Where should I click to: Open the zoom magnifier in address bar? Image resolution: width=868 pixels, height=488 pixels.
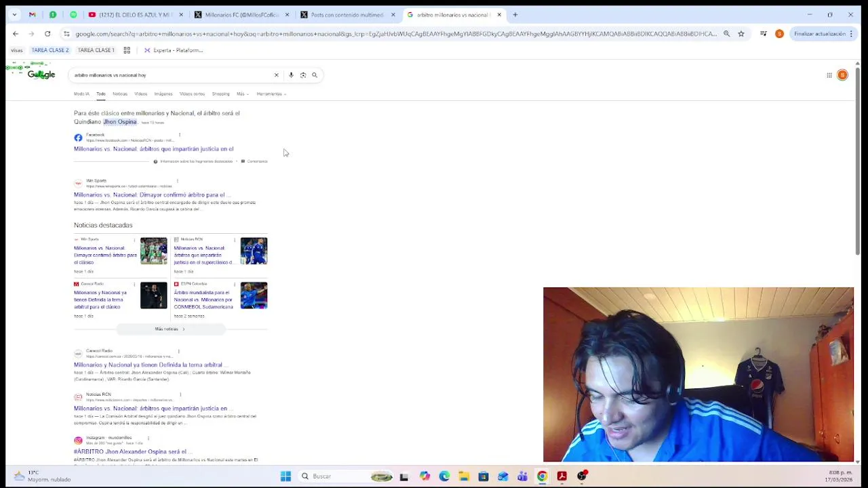[x=726, y=33]
